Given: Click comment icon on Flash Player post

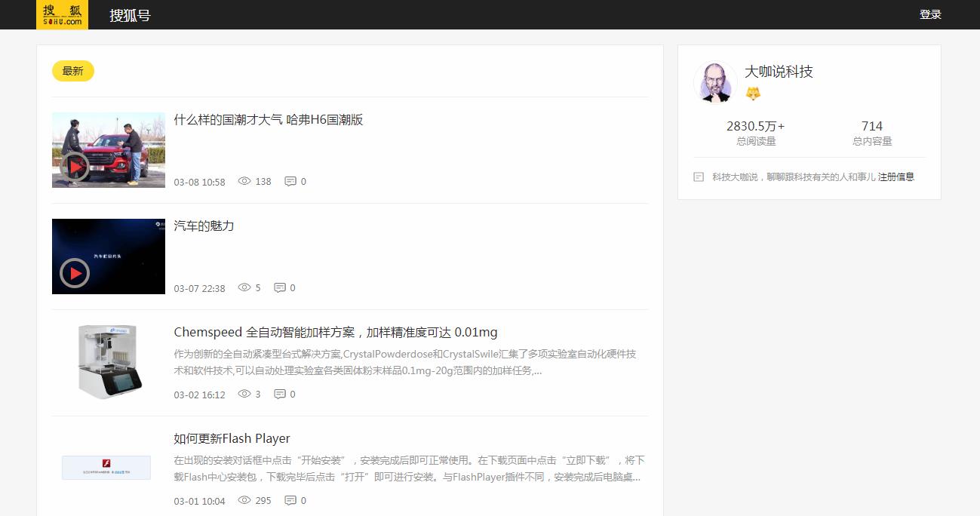Looking at the screenshot, I should pos(290,500).
